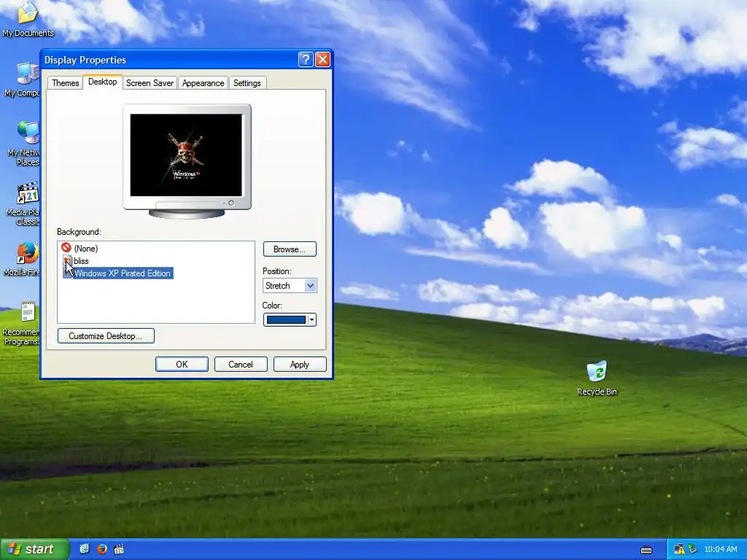
Task: Click Browse... to find a wallpaper
Action: (x=289, y=249)
